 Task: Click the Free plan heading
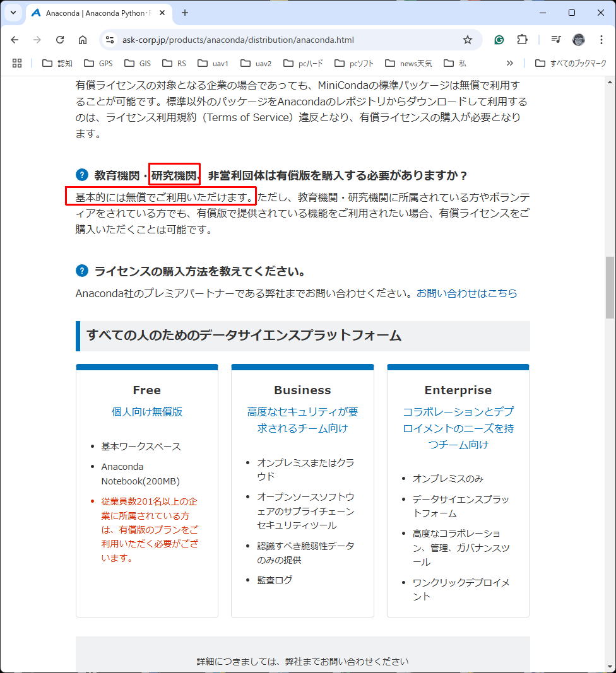(147, 390)
